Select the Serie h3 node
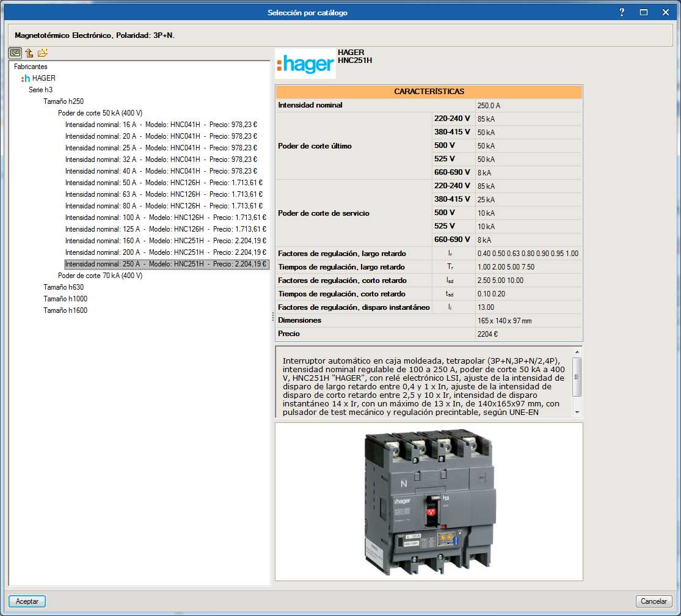Image resolution: width=681 pixels, height=616 pixels. (x=40, y=90)
